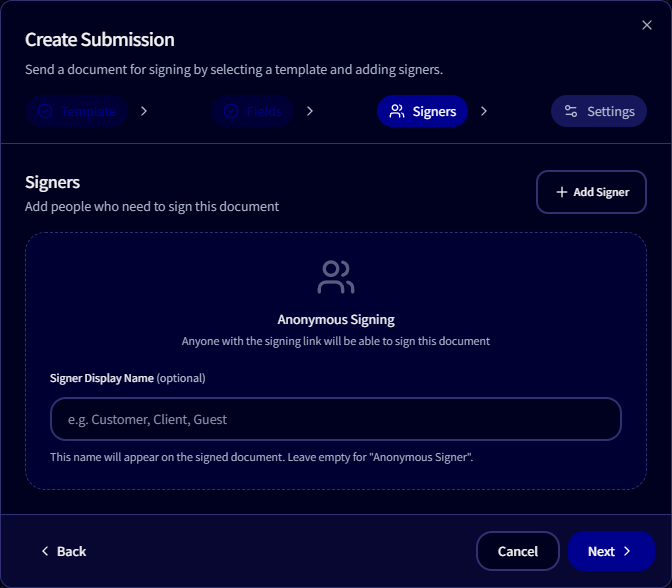The height and width of the screenshot is (588, 672).
Task: Click the Signer Display Name label
Action: click(x=128, y=378)
